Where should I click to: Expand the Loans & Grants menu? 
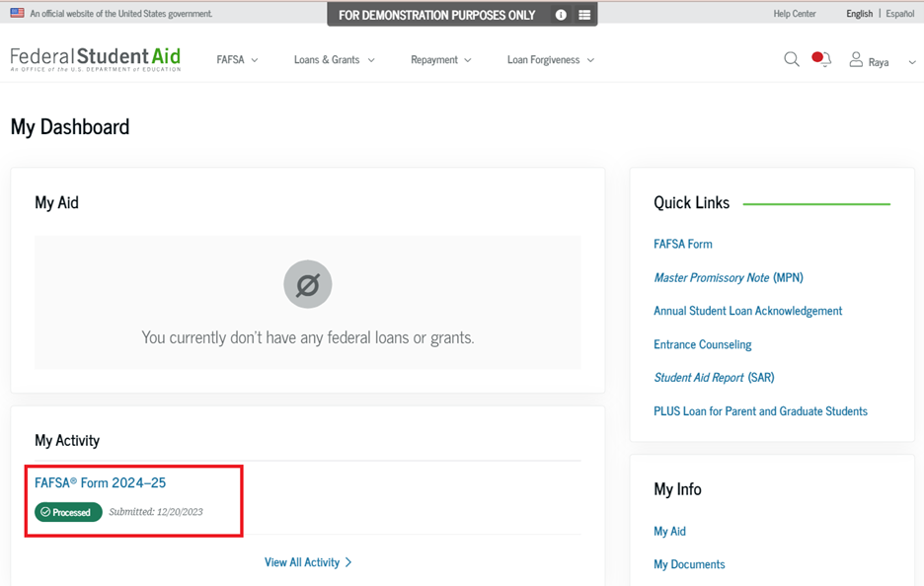click(334, 60)
